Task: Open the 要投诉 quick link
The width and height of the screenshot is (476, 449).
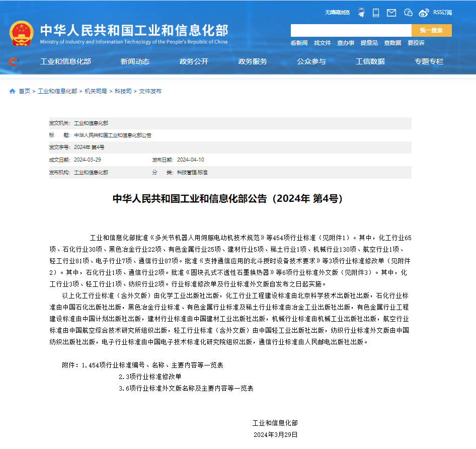Action: click(x=417, y=43)
